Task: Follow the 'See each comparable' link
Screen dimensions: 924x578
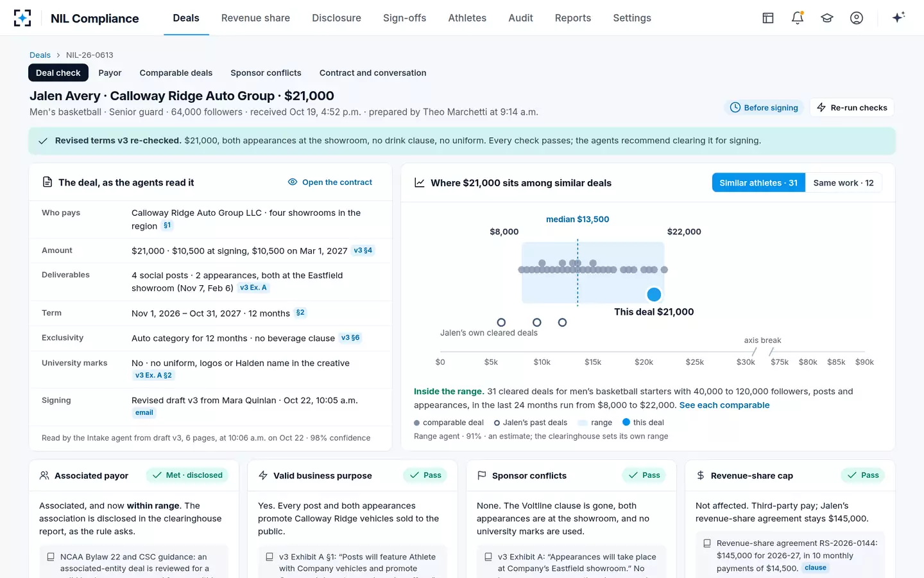Action: 724,405
